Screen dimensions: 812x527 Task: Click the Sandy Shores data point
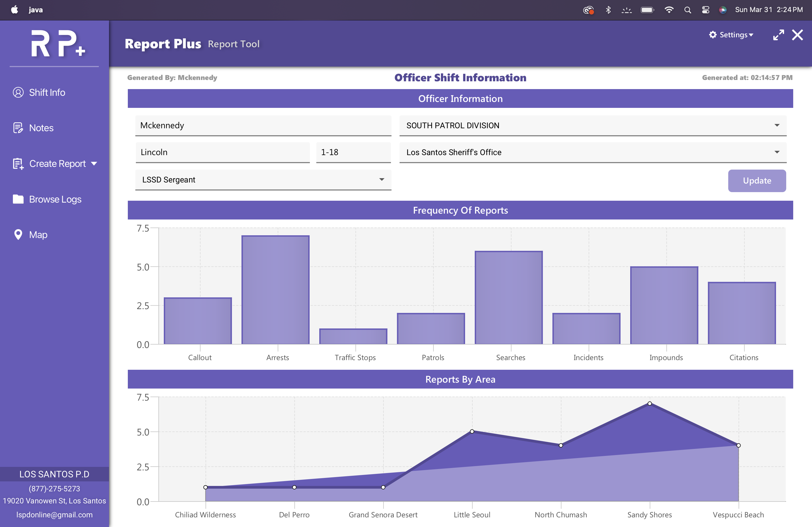pos(650,404)
